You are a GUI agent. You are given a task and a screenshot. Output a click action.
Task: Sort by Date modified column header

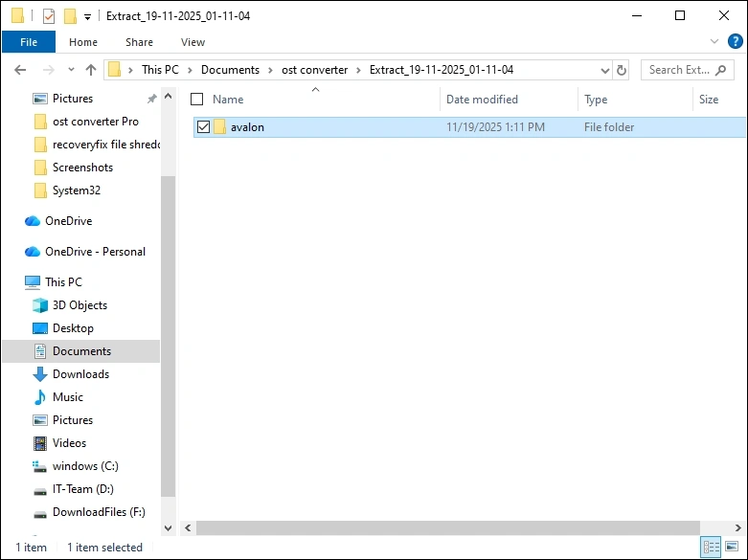tap(482, 100)
